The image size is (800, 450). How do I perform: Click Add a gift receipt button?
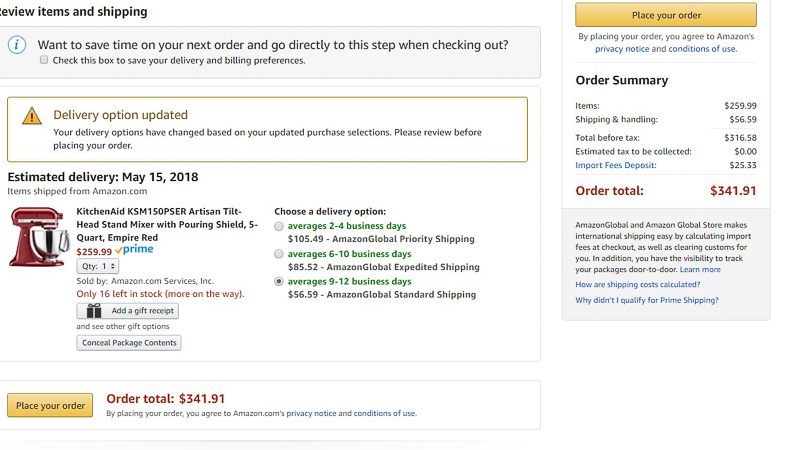pyautogui.click(x=128, y=311)
